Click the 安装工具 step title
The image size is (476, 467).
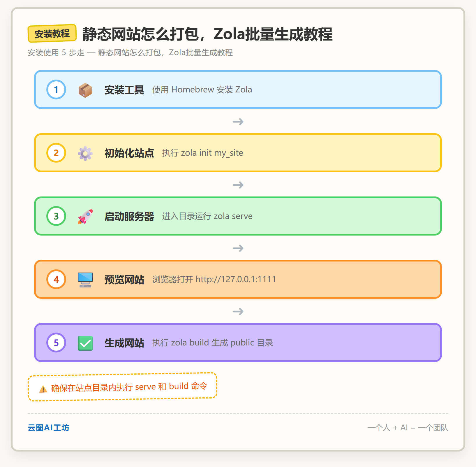(x=124, y=90)
